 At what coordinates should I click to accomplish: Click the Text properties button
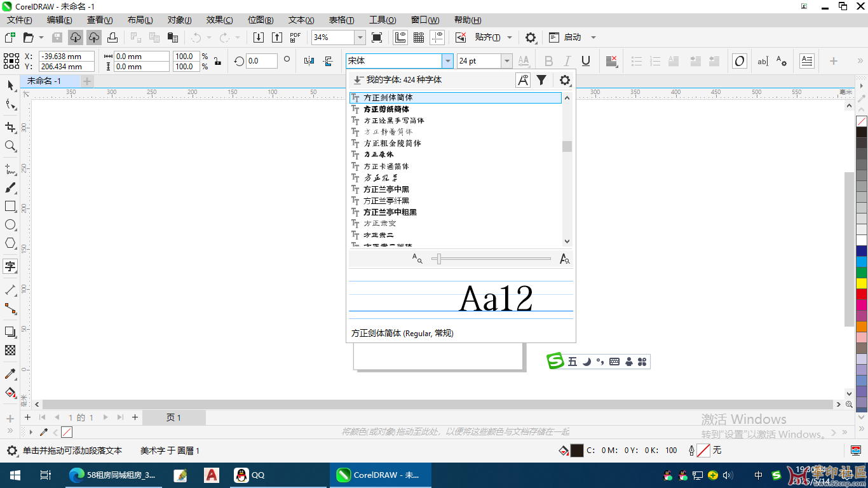pyautogui.click(x=782, y=61)
